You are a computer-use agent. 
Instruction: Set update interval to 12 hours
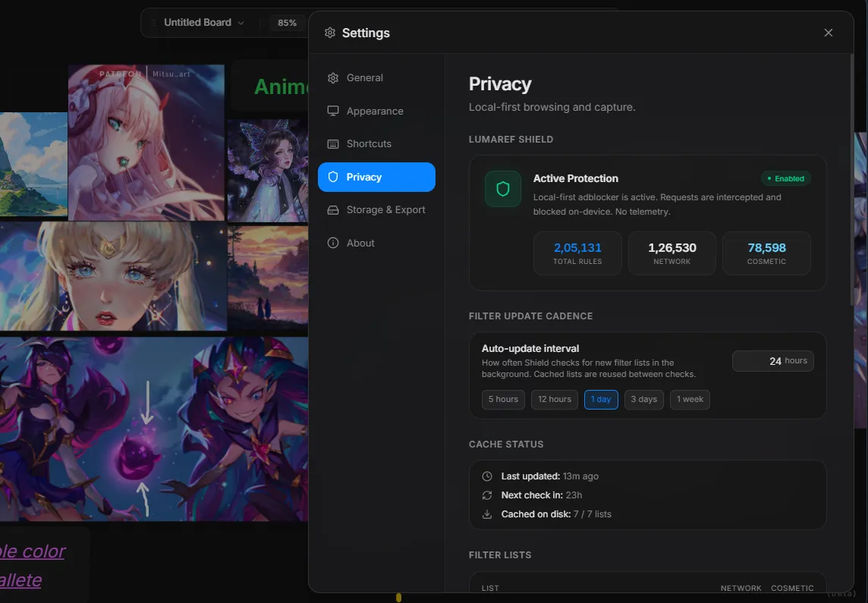coord(555,400)
